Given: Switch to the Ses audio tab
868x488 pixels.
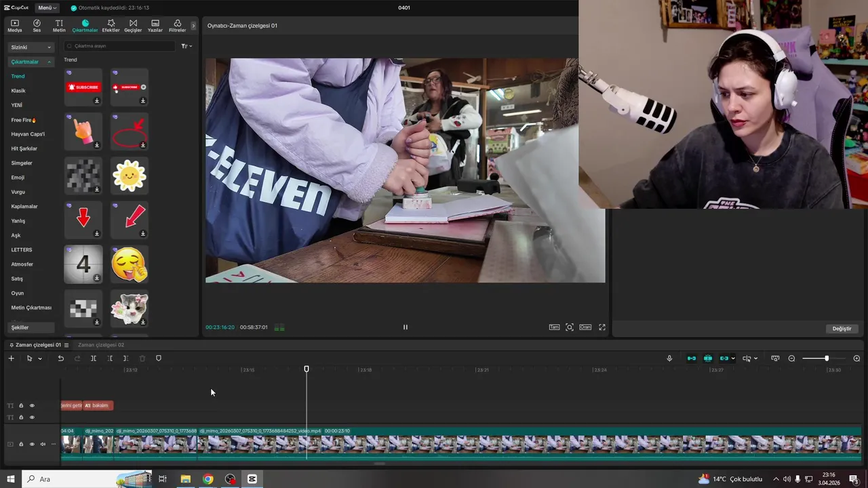Looking at the screenshot, I should pos(37,26).
